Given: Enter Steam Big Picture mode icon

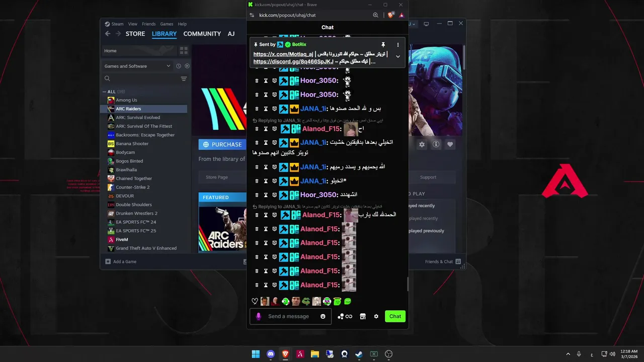Looking at the screenshot, I should tap(426, 24).
